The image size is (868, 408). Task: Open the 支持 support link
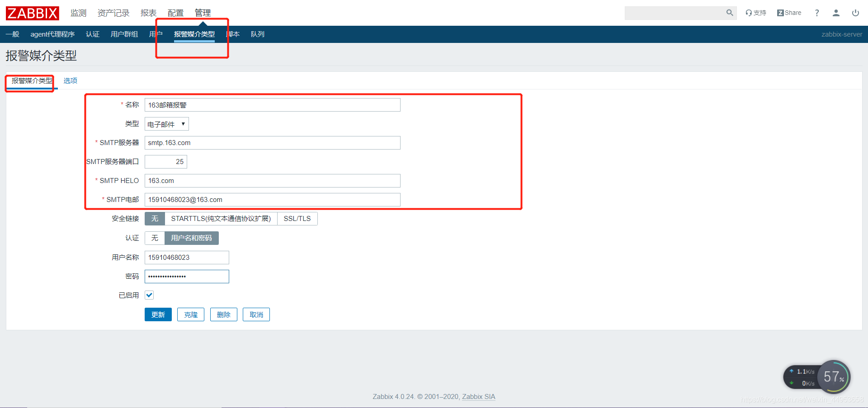(756, 13)
